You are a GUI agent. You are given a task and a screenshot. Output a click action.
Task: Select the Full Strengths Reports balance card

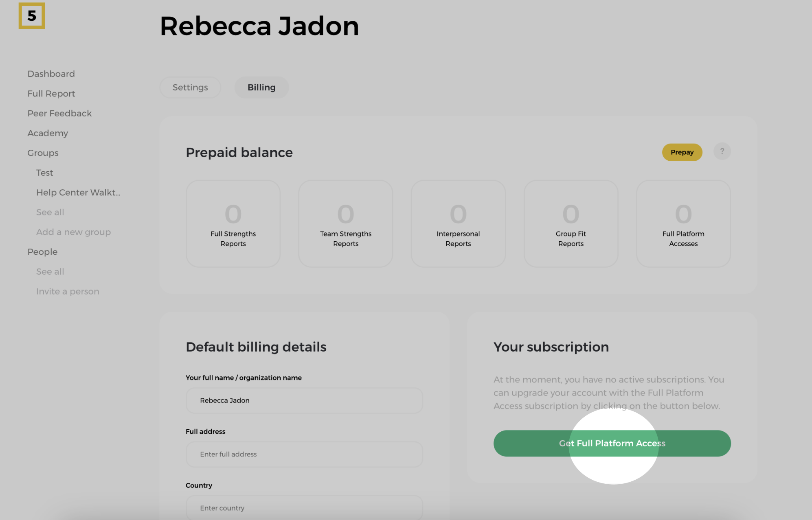(x=233, y=223)
